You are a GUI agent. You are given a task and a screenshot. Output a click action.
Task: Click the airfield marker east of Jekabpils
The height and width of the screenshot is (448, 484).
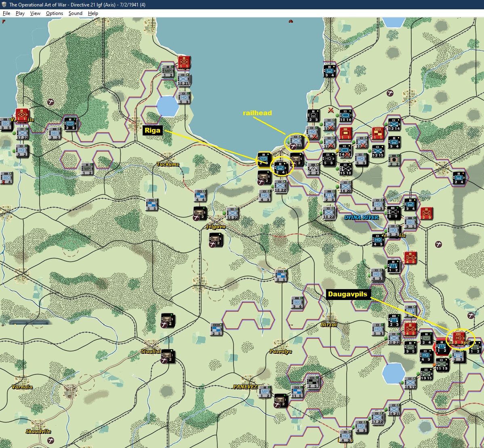438,244
